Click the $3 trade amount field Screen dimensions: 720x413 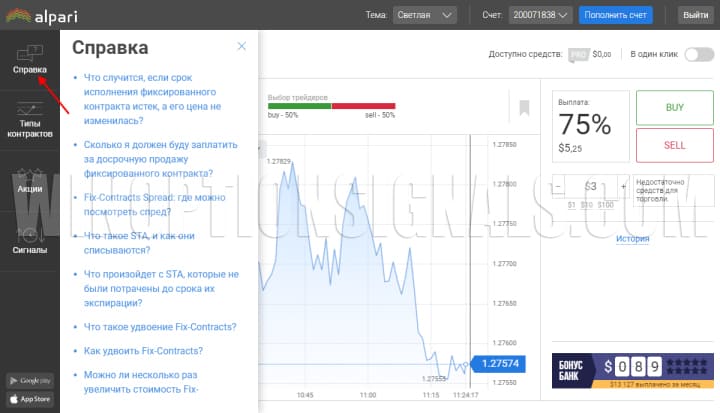[590, 186]
